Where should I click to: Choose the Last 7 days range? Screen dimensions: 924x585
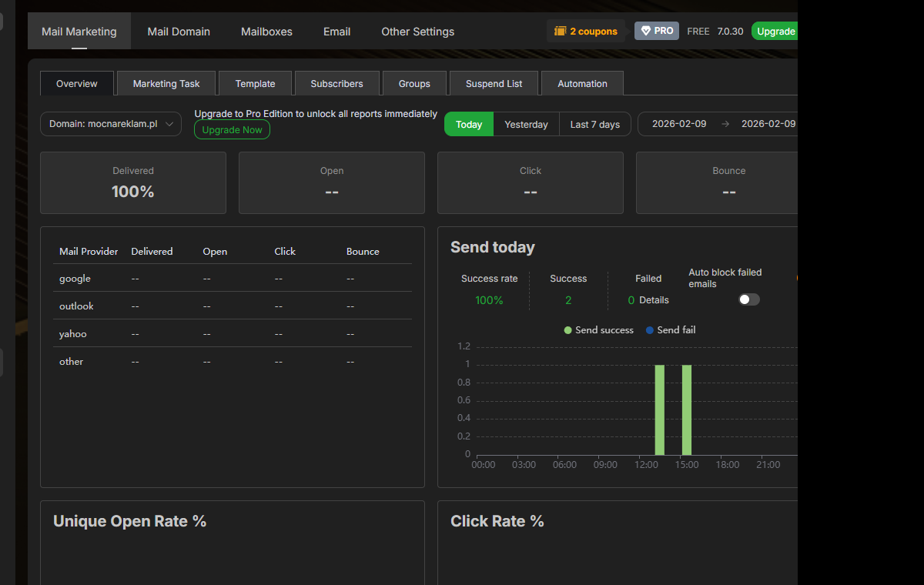(595, 124)
